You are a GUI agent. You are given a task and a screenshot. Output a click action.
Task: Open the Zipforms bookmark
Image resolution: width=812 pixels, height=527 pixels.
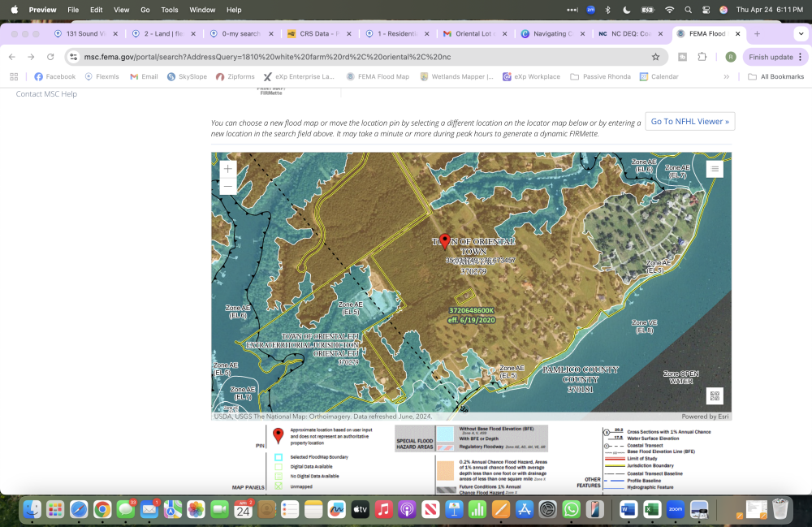tap(235, 76)
